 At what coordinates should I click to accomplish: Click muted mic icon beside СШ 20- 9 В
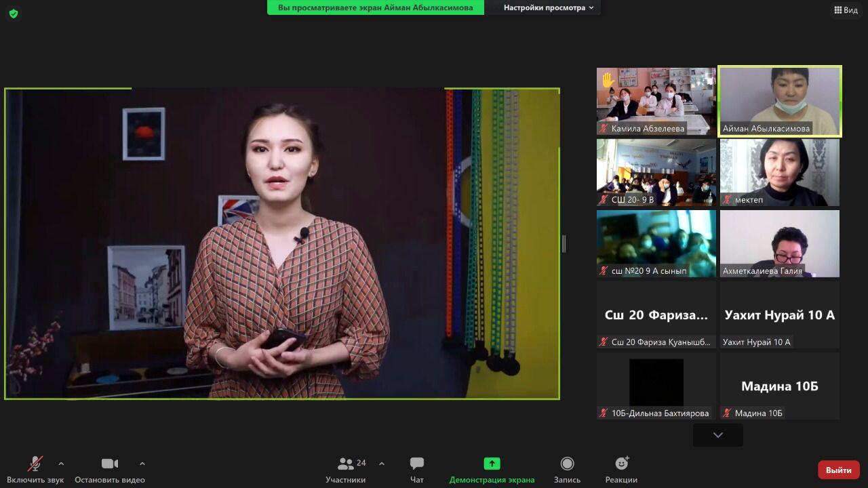(x=604, y=199)
